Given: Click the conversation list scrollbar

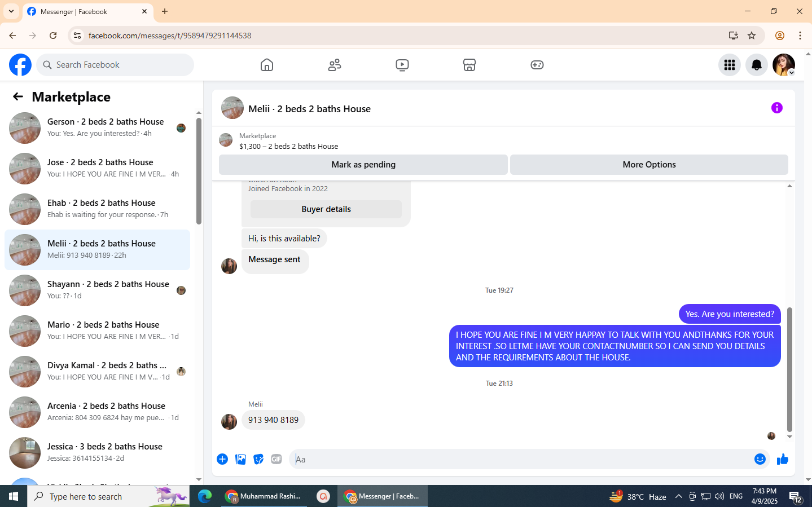Looking at the screenshot, I should 199,171.
